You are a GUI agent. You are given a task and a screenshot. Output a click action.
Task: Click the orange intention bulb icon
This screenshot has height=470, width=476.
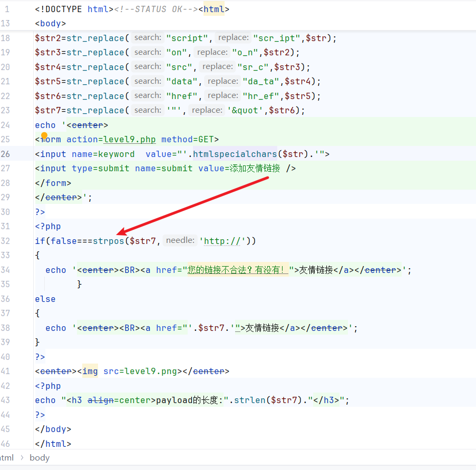click(44, 136)
